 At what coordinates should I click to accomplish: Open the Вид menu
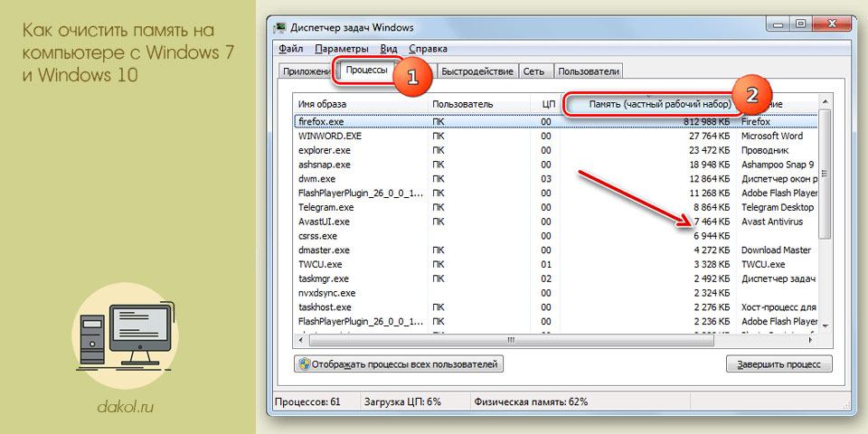[390, 49]
